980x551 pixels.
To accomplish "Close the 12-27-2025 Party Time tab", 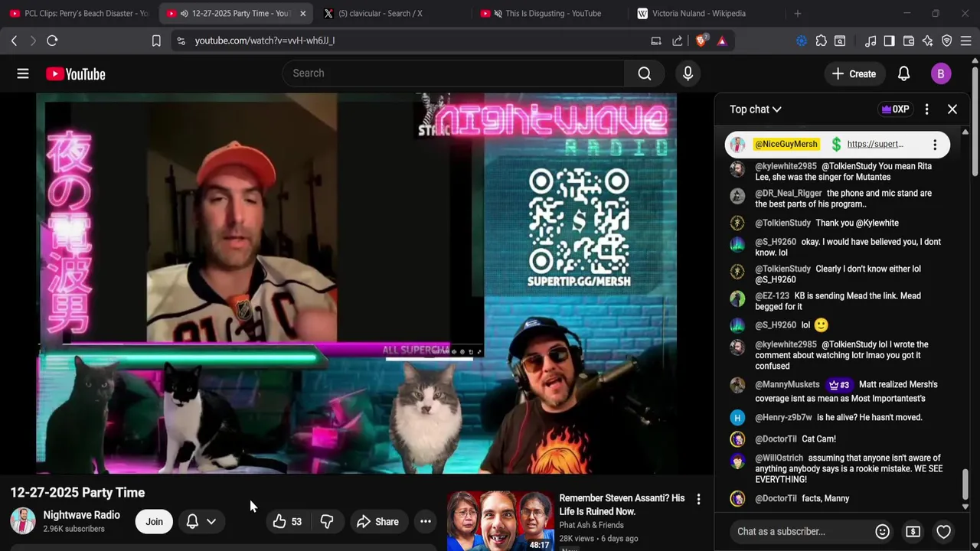I will point(302,13).
